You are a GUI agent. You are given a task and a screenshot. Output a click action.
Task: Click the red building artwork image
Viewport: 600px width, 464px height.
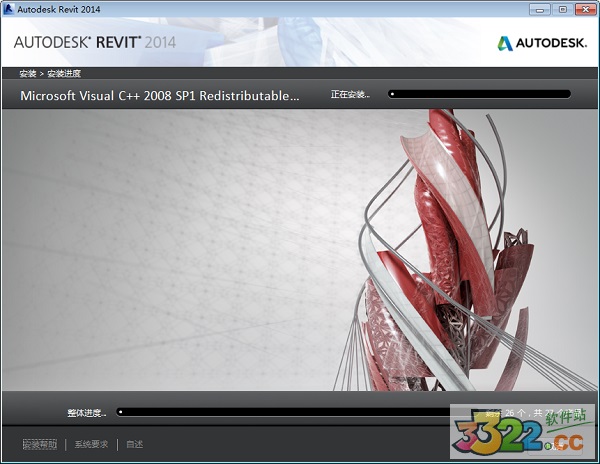(450, 250)
